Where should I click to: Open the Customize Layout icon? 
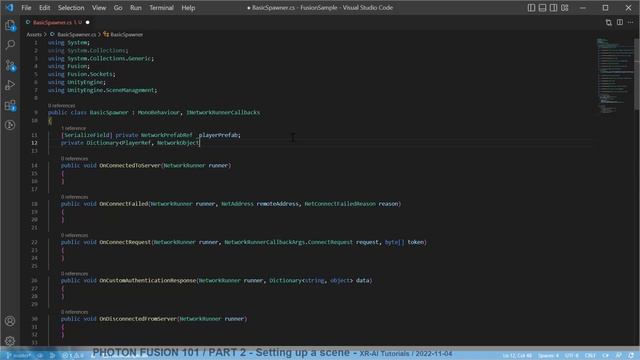tap(564, 8)
